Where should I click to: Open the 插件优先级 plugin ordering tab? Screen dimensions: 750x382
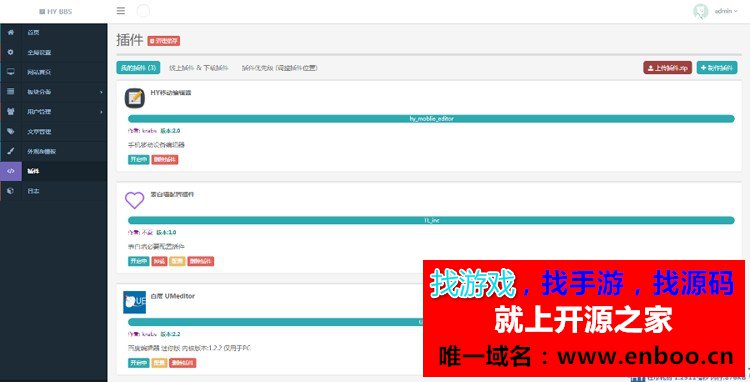pyautogui.click(x=279, y=68)
